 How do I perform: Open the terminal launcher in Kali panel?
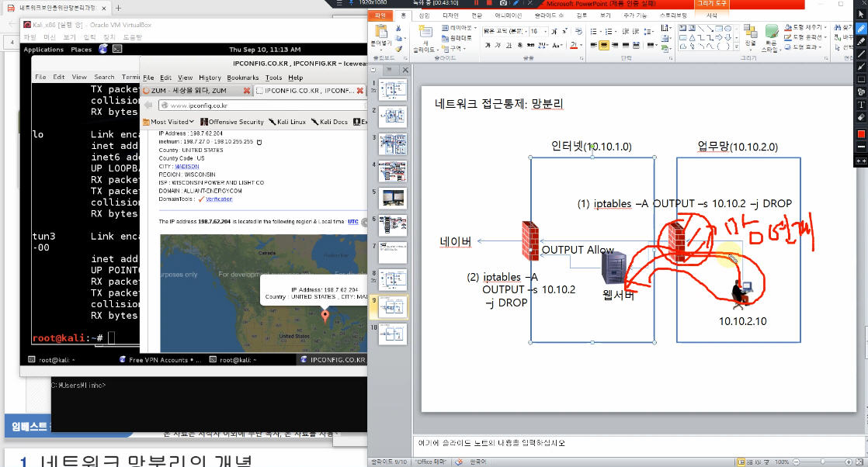tap(117, 49)
